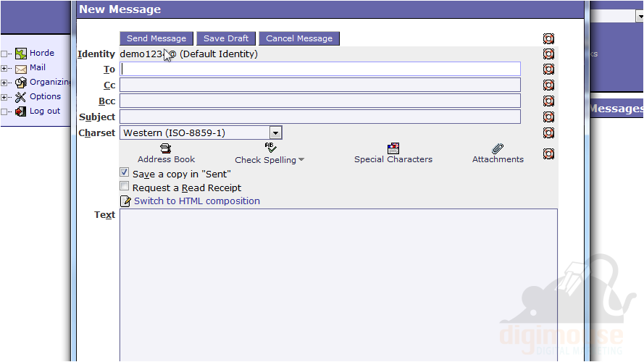Viewport: 644px width, 362px height.
Task: Uncheck Save a copy in Sent
Action: tap(124, 172)
